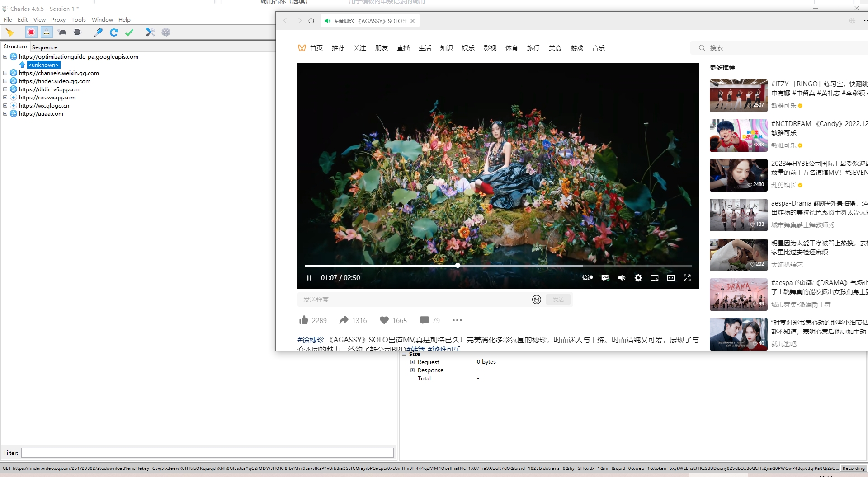Expand the Request size row

point(412,362)
